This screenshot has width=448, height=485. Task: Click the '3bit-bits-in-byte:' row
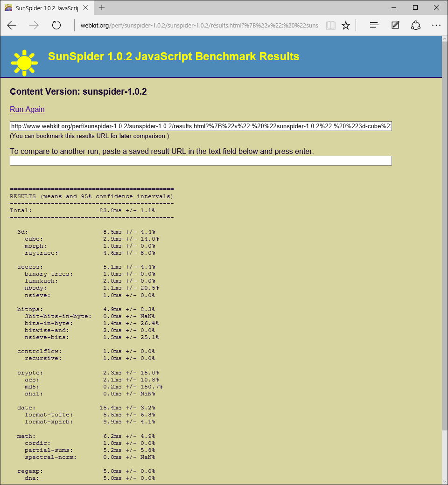90,317
